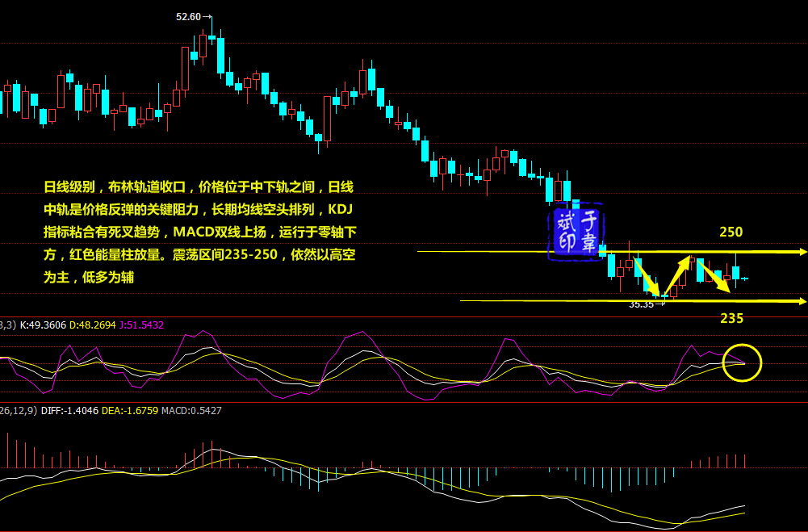This screenshot has height=532, width=808.
Task: Click the 35.35 low price label
Action: [x=641, y=304]
